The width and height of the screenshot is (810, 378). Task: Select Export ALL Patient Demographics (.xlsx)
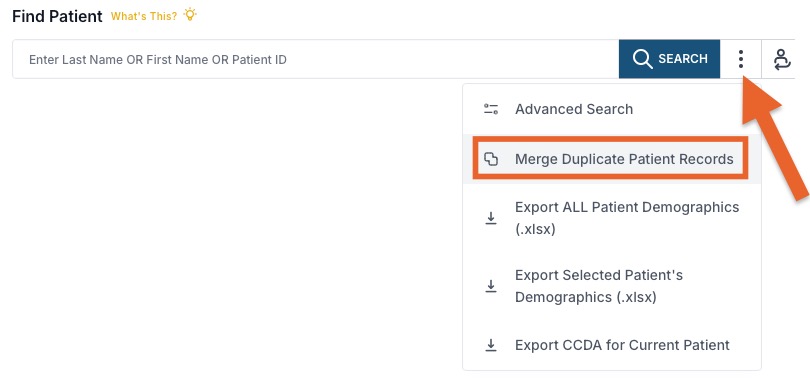[612, 218]
